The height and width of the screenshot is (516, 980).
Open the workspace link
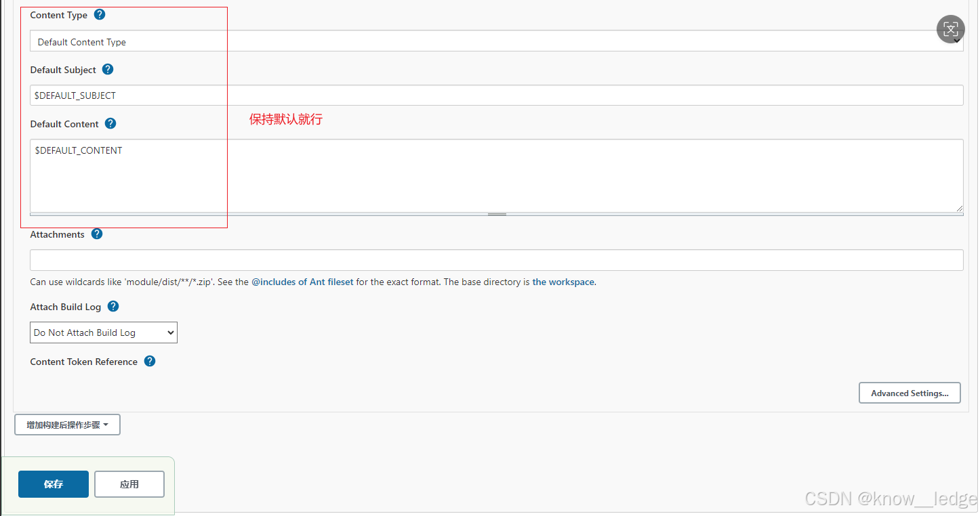(563, 282)
